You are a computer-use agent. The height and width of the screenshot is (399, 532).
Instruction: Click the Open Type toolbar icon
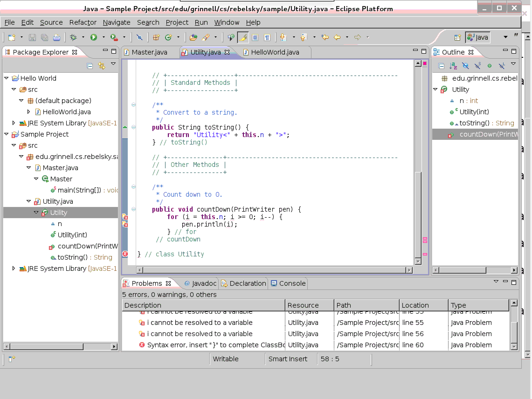point(193,37)
